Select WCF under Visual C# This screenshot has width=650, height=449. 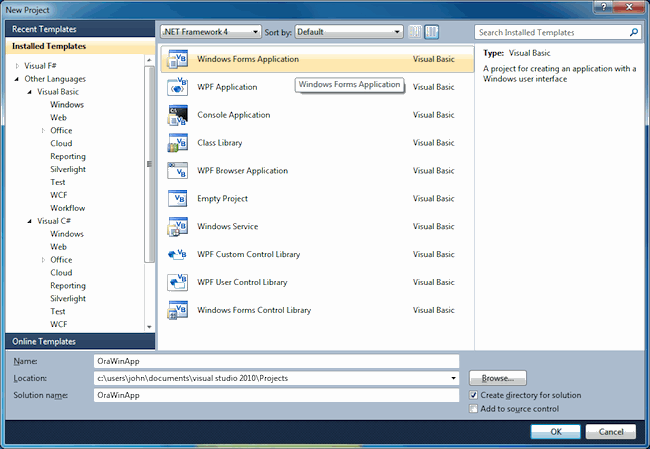pyautogui.click(x=58, y=324)
